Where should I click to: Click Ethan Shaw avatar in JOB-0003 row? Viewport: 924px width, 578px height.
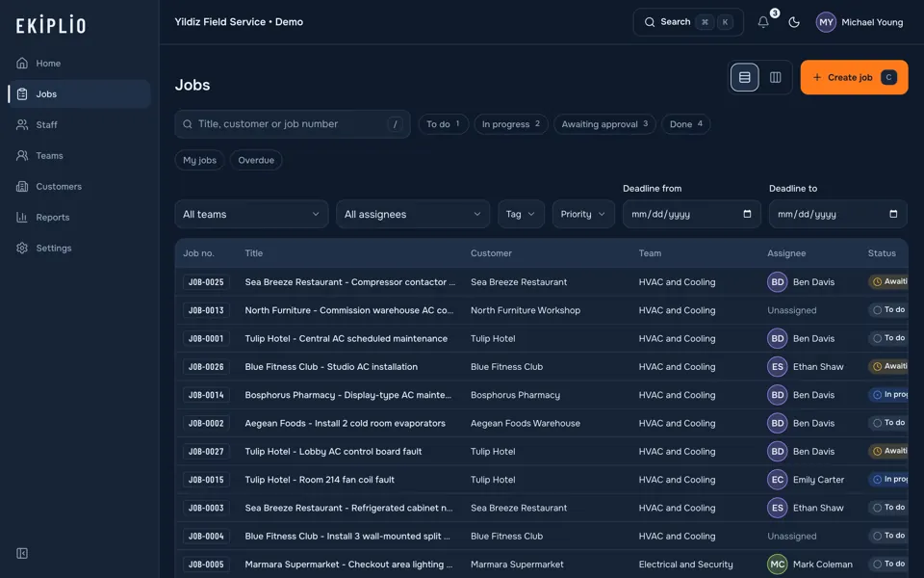(x=778, y=508)
